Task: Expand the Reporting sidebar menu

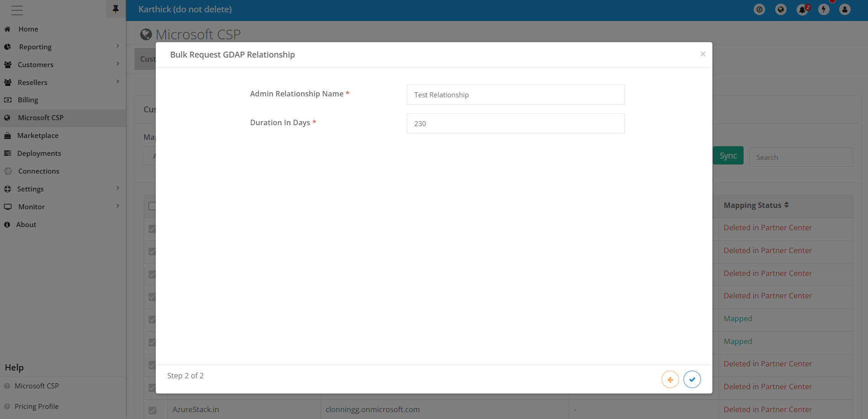Action: pyautogui.click(x=35, y=47)
